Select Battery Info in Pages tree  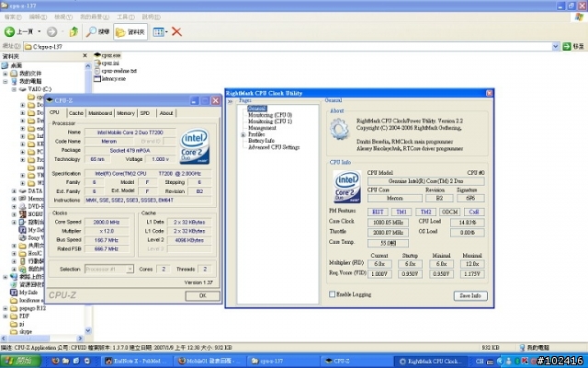click(x=263, y=140)
